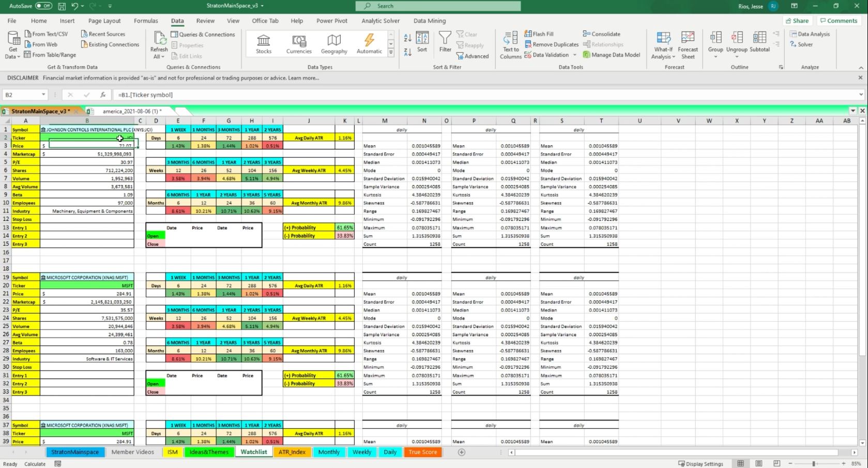Expand the Name Box dropdown
This screenshot has height=468, width=868.
pyautogui.click(x=43, y=95)
